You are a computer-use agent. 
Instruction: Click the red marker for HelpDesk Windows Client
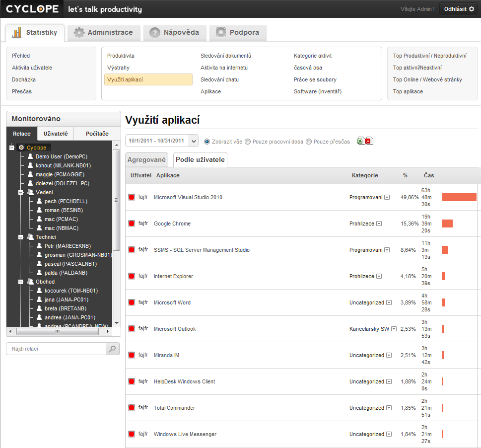[132, 381]
